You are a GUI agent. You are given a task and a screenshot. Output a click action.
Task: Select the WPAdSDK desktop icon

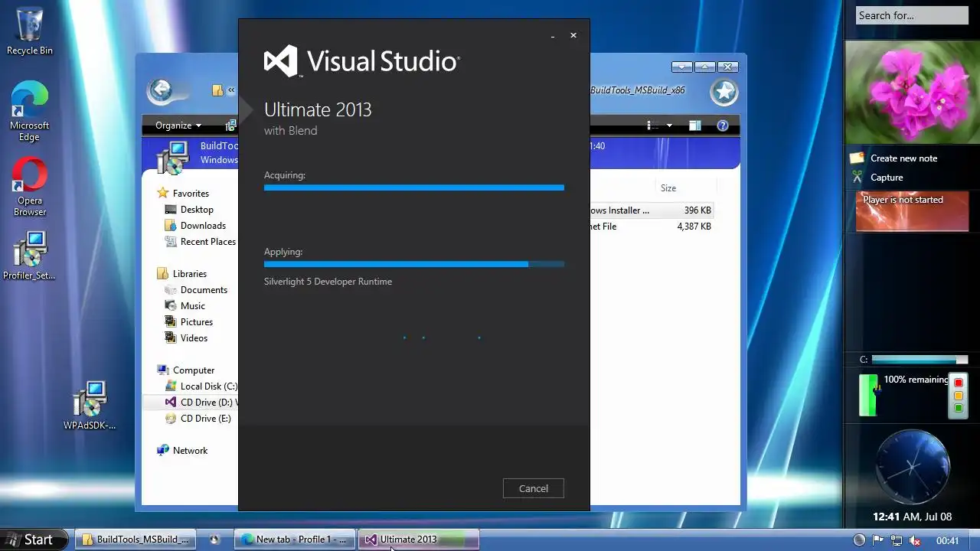[90, 406]
